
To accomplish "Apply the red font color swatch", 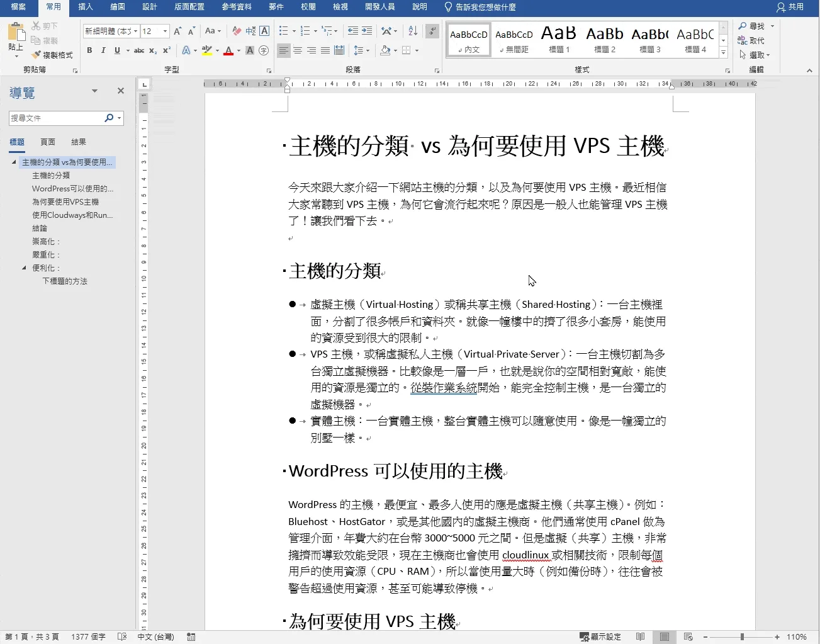I will tap(228, 50).
